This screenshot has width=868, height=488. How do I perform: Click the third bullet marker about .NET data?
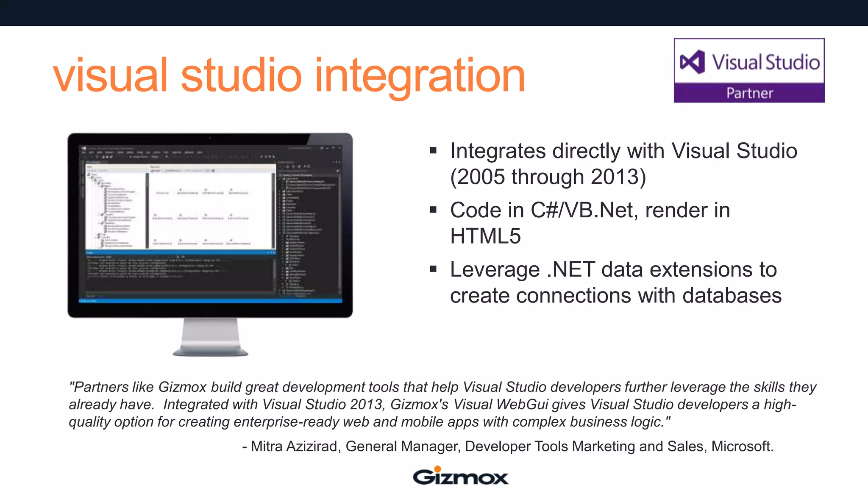[433, 269]
